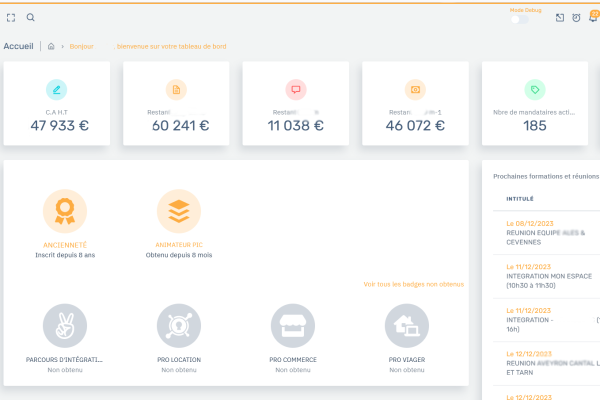Select the Ancienneté badge
This screenshot has height=400, width=600.
[65, 210]
